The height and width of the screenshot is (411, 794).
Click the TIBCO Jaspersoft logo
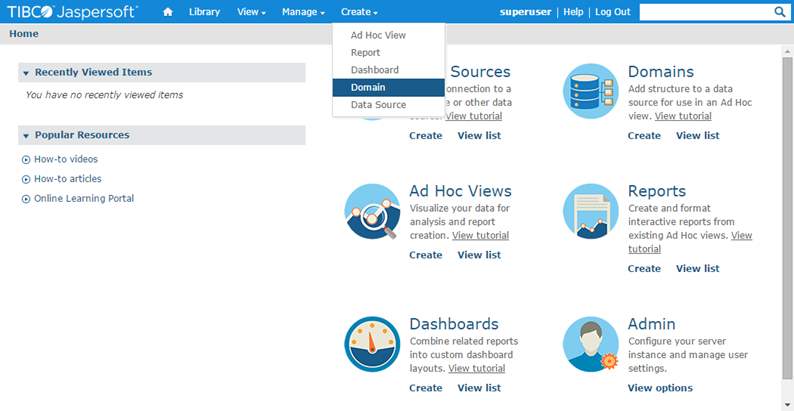(72, 12)
